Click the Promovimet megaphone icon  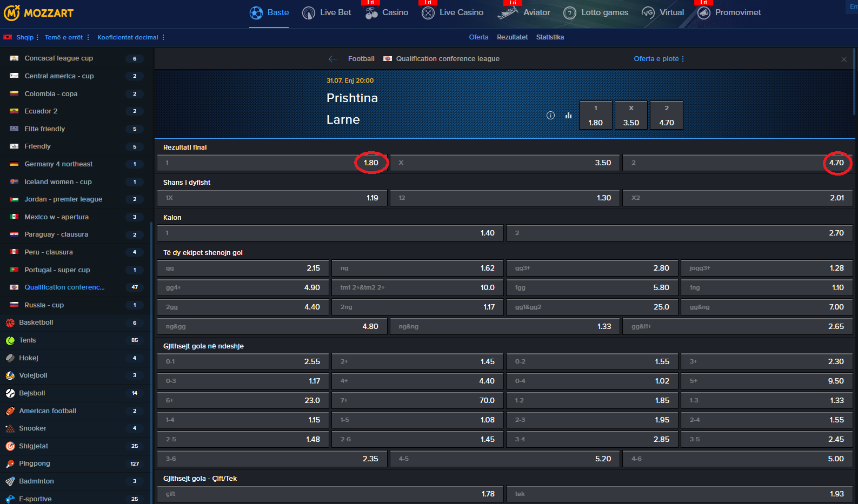pos(704,13)
